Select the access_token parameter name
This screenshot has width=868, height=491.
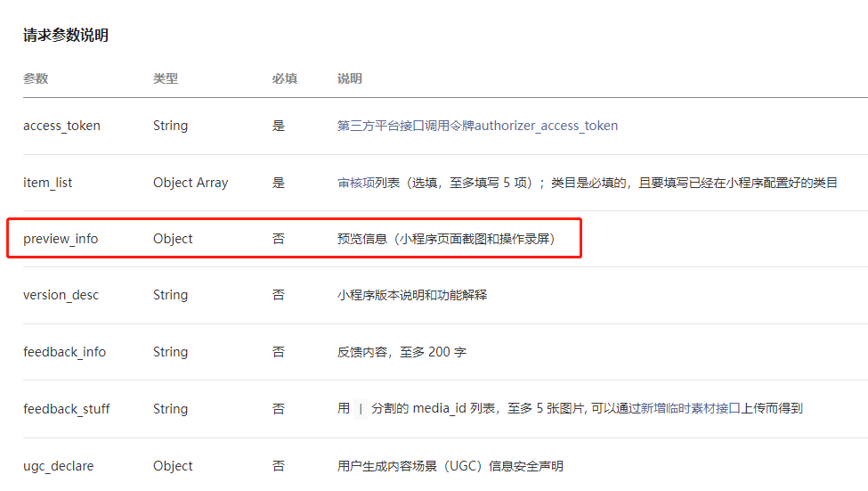tap(62, 126)
